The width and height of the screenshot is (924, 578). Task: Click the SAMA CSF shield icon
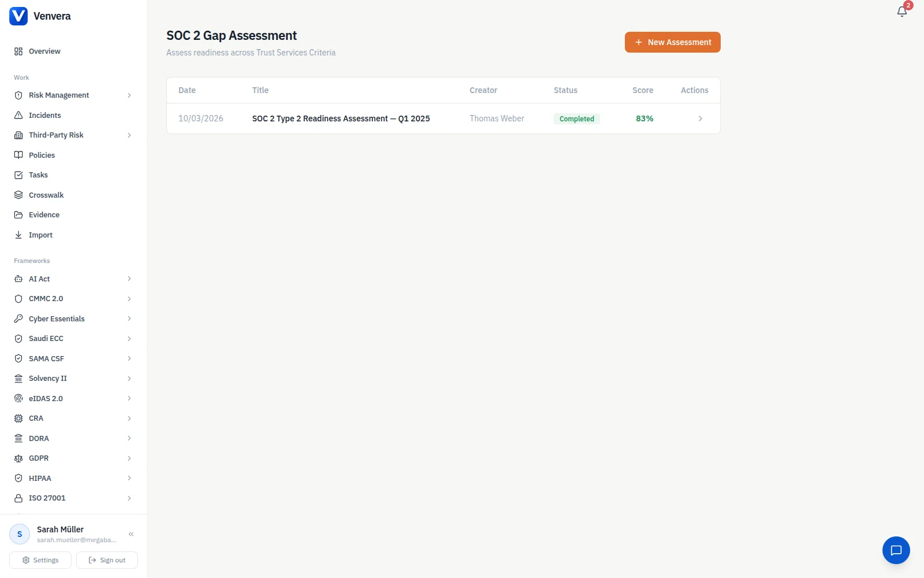coord(18,359)
